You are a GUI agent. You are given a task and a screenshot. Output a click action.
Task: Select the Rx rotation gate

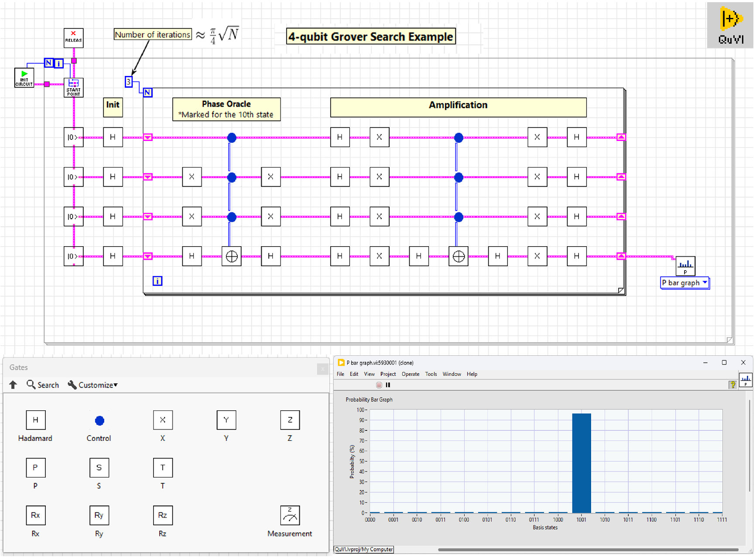(x=35, y=515)
